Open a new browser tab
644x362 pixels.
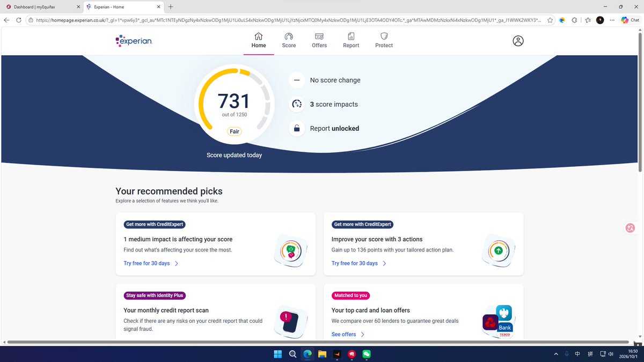click(171, 6)
